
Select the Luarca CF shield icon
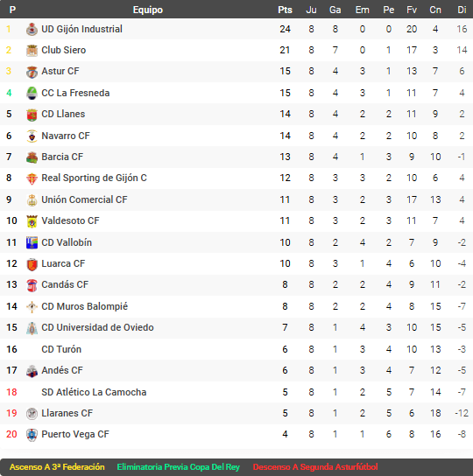pos(32,264)
